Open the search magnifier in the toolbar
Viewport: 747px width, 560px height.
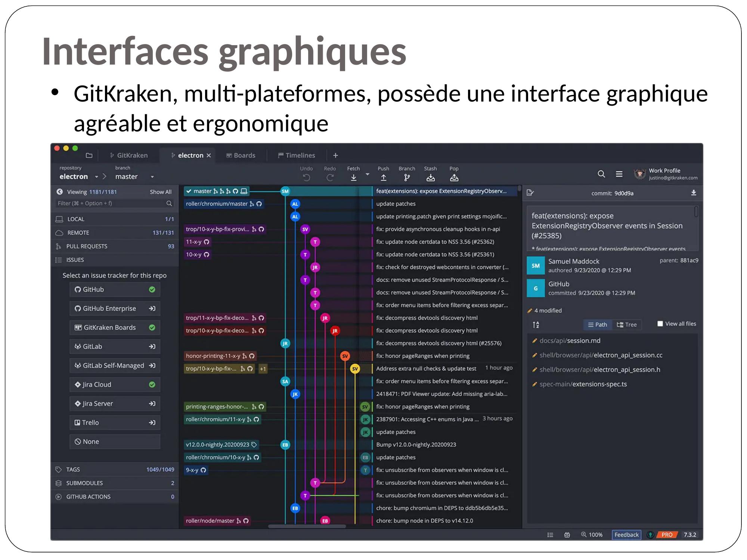[601, 174]
